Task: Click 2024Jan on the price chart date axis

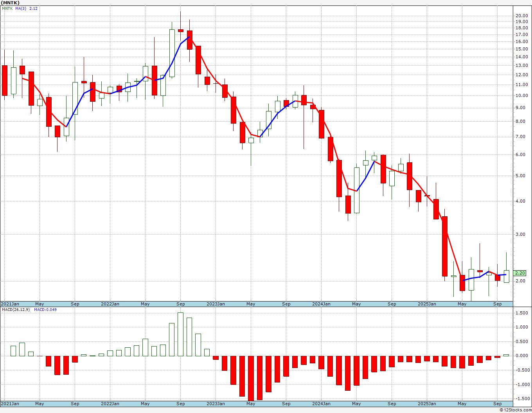Action: (x=321, y=304)
